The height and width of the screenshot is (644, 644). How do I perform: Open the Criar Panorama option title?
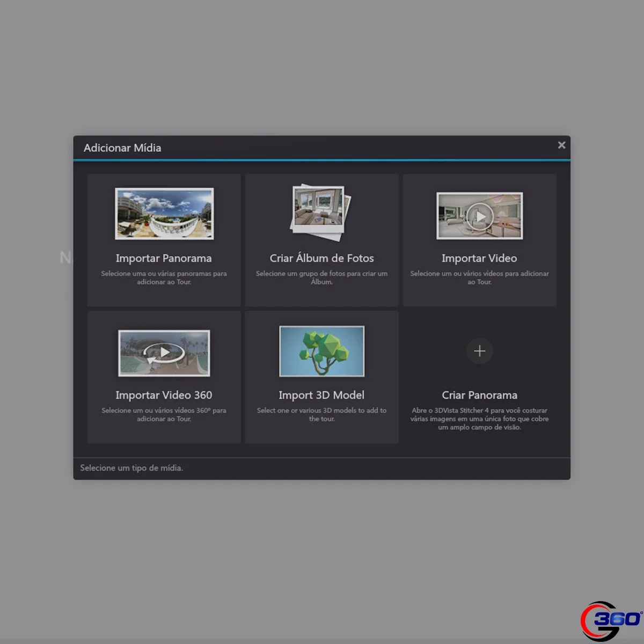tap(480, 395)
